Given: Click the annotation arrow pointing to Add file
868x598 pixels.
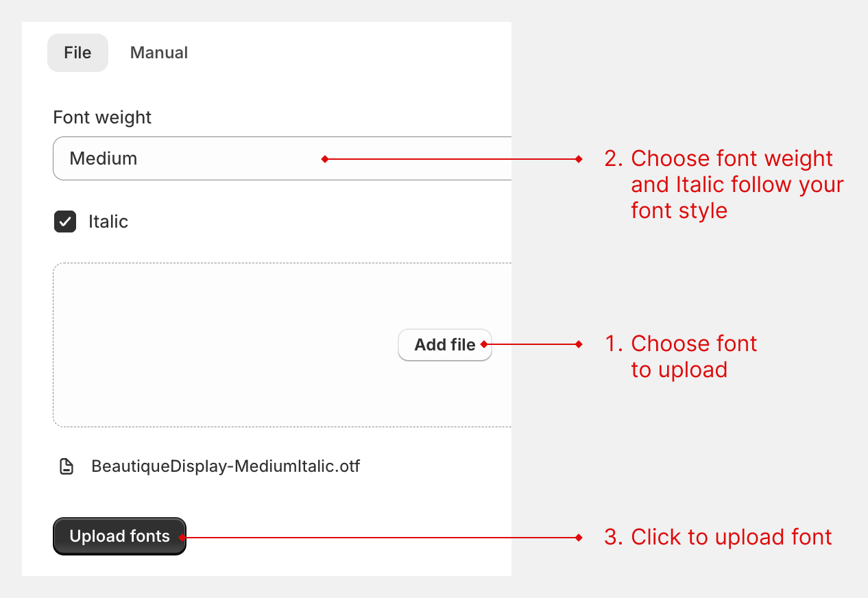Looking at the screenshot, I should 531,345.
